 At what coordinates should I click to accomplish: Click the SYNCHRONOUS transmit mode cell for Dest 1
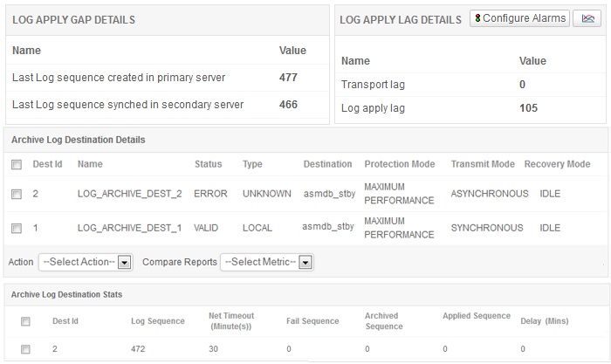click(x=487, y=228)
